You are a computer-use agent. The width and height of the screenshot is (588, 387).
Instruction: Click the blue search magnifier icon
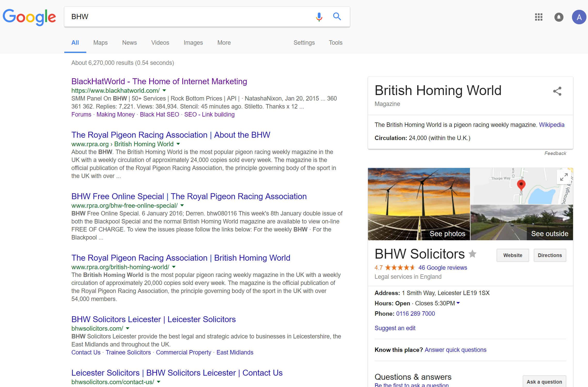point(337,17)
